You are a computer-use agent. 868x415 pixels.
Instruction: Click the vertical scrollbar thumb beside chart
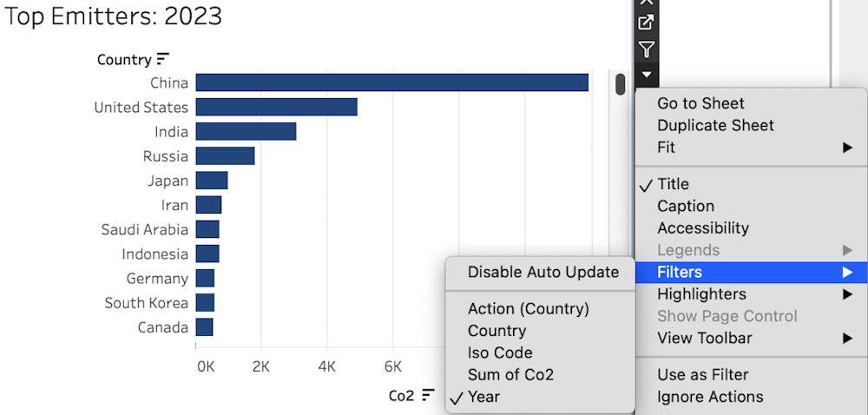click(x=621, y=84)
